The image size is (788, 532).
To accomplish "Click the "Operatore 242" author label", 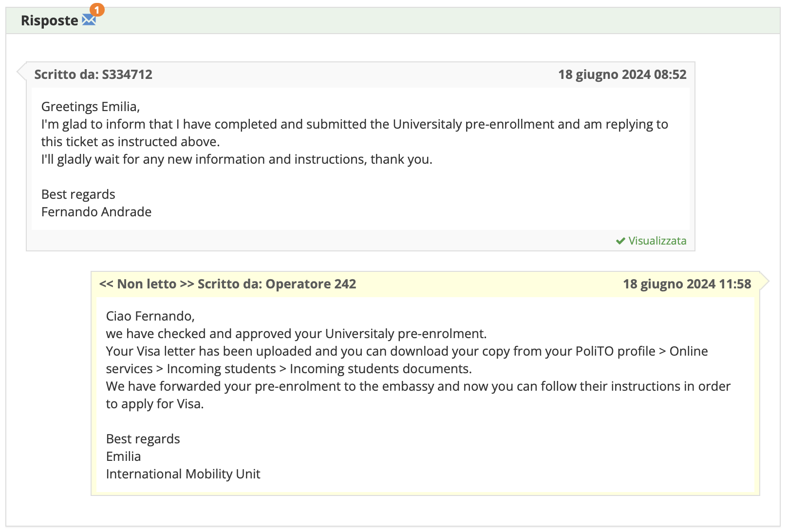I will point(311,284).
